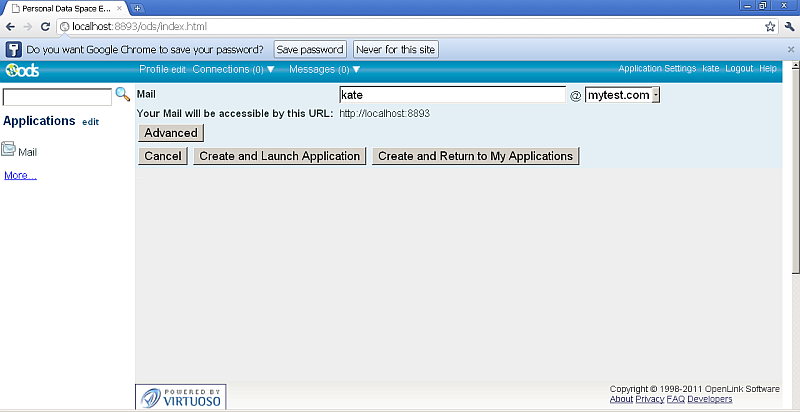800x412 pixels.
Task: Open Chrome wrench settings menu
Action: 789,26
